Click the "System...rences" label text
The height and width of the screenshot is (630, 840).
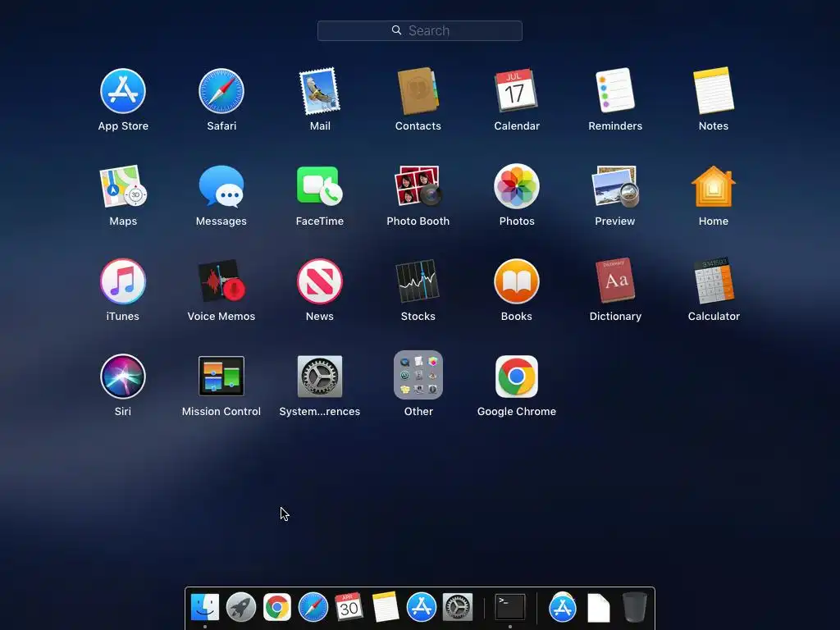point(320,412)
